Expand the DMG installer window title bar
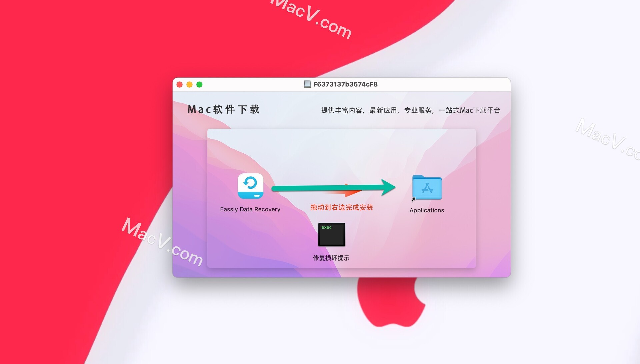 (343, 84)
